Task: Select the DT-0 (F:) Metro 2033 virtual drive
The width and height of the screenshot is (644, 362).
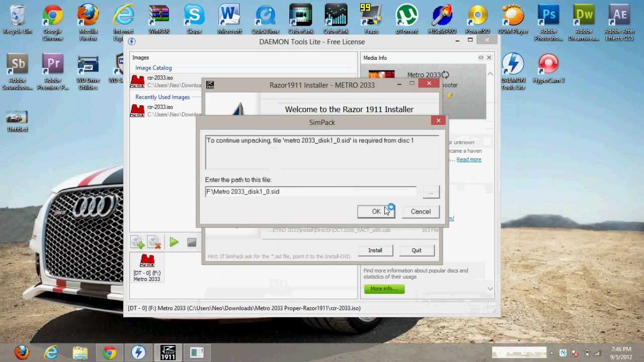Action: [x=147, y=268]
